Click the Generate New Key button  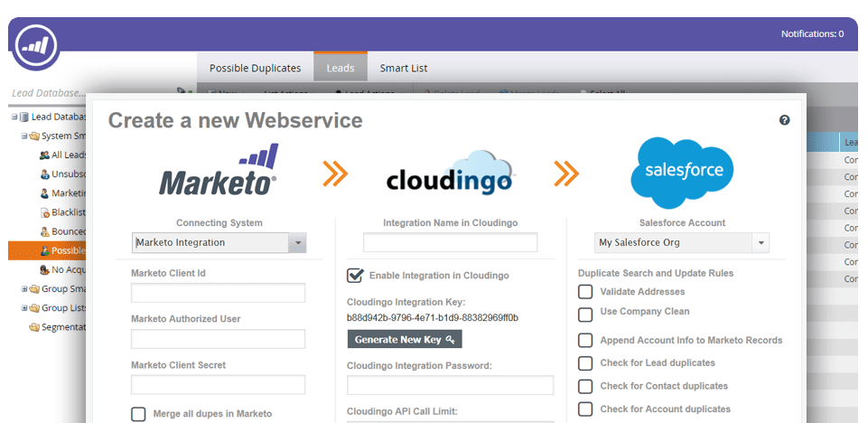405,340
